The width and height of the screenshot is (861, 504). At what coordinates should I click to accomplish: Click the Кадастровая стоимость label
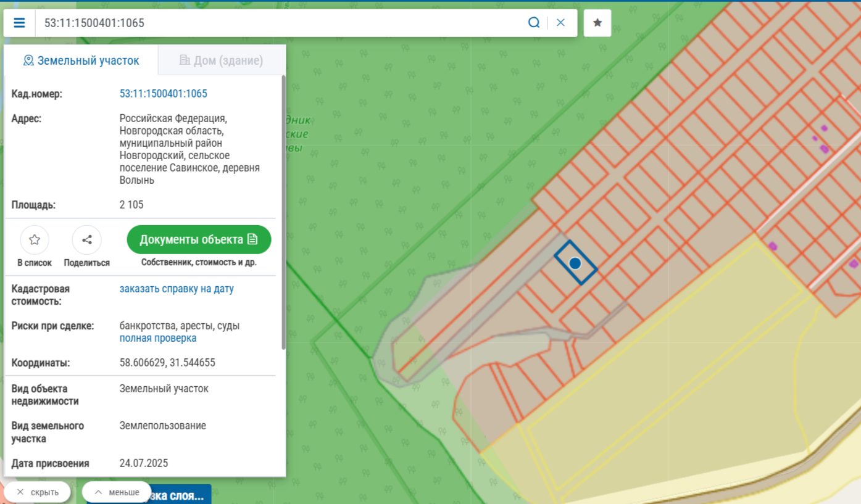41,295
